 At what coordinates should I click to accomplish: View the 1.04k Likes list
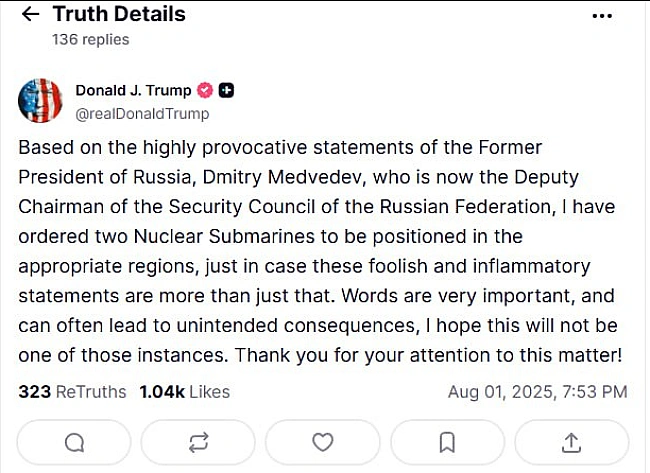[x=184, y=392]
